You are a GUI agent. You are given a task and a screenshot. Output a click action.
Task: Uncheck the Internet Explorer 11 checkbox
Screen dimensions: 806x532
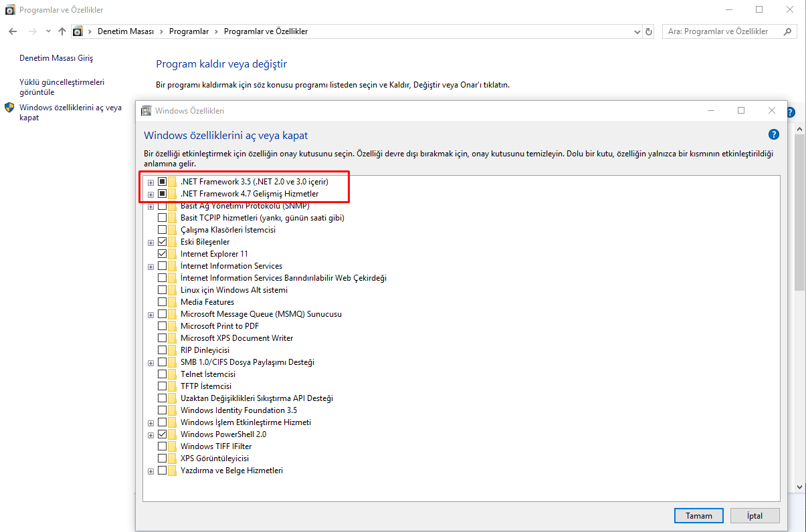coord(162,254)
